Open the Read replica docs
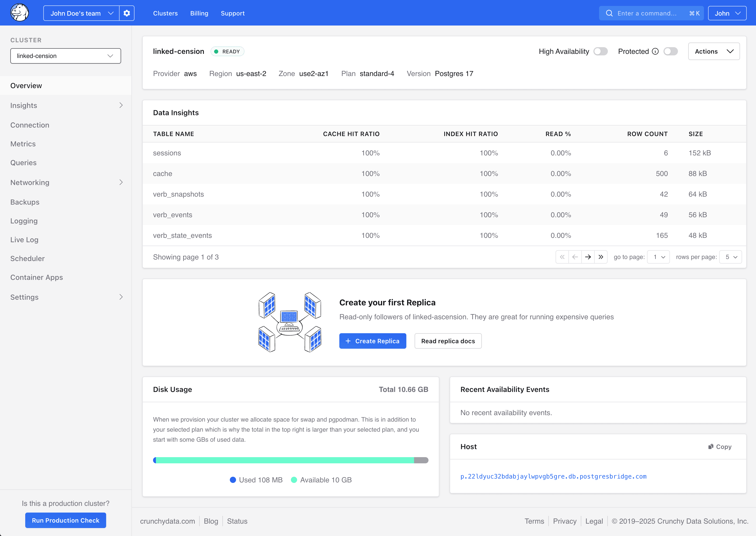The image size is (756, 536). coord(448,341)
